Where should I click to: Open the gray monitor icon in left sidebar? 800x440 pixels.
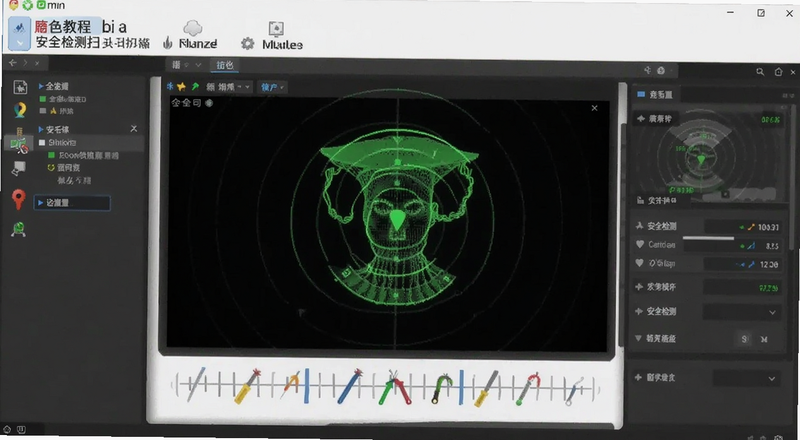point(19,168)
